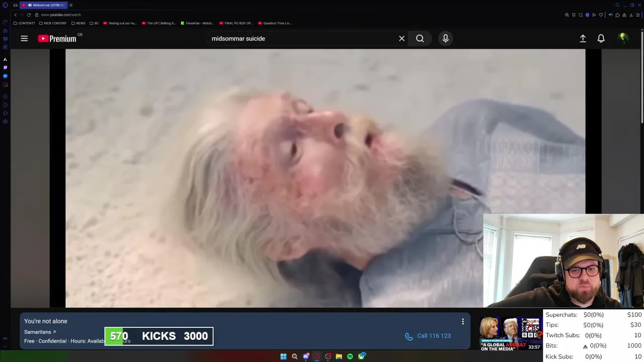Image resolution: width=644 pixels, height=362 pixels.
Task: Click the Midsommar video player
Action: [325, 177]
